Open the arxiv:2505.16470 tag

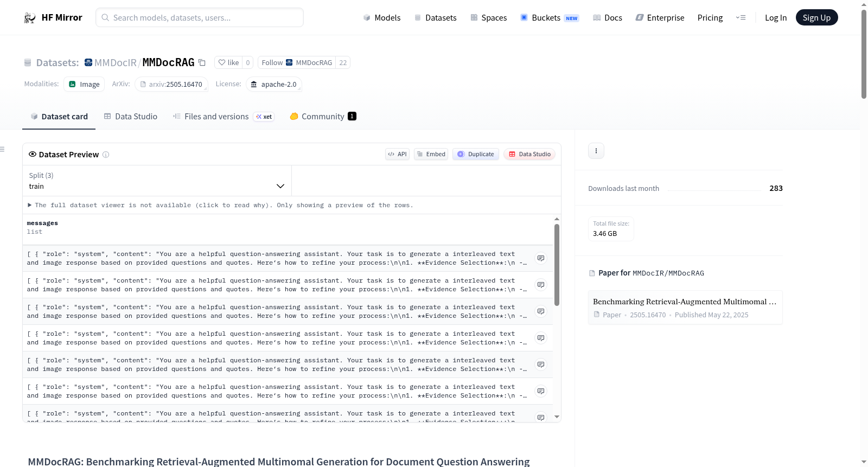point(171,84)
